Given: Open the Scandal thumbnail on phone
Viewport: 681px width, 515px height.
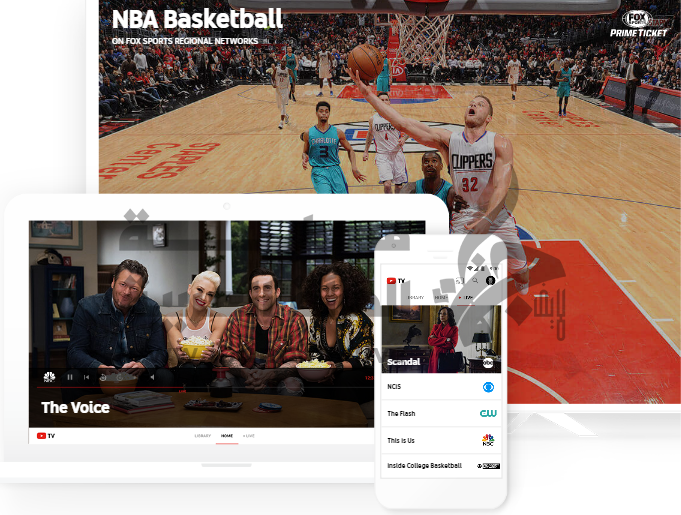Looking at the screenshot, I should 441,339.
